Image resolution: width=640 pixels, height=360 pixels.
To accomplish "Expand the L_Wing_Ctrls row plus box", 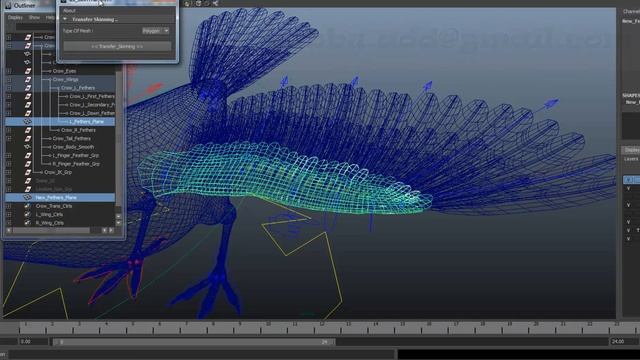I will point(9,214).
